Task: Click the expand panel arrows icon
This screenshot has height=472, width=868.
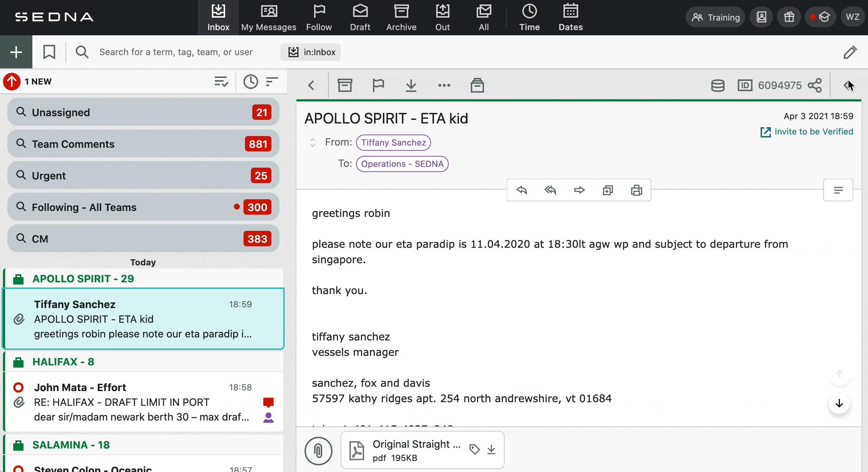Action: coord(849,85)
